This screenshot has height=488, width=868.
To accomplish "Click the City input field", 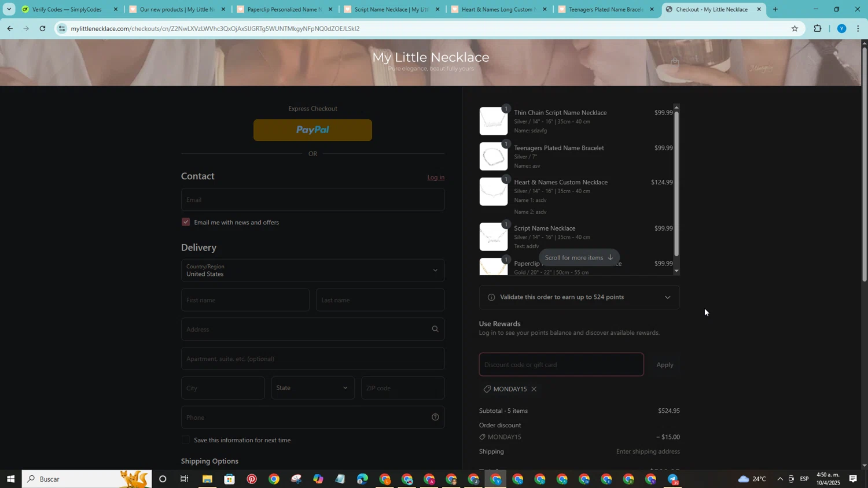I will 223,388.
